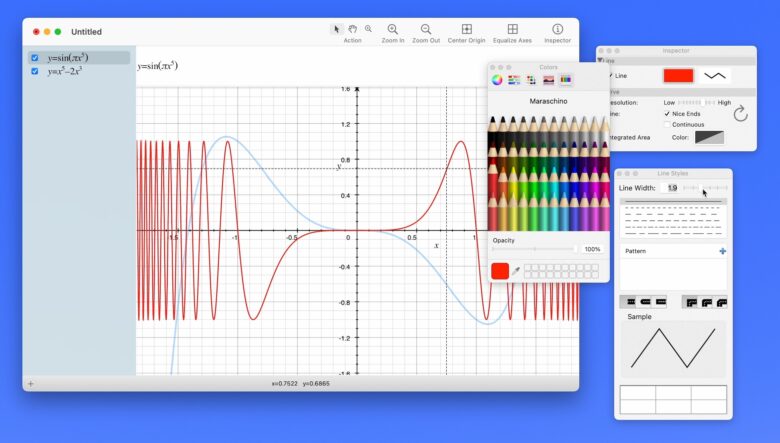Adjust the Opacity slider in Colors
This screenshot has width=780, height=443.
pyautogui.click(x=534, y=249)
